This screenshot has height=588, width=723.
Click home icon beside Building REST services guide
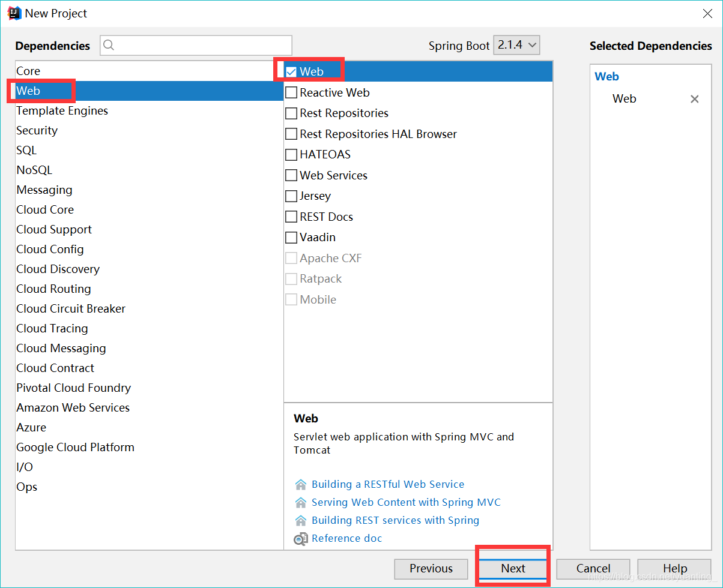point(301,521)
